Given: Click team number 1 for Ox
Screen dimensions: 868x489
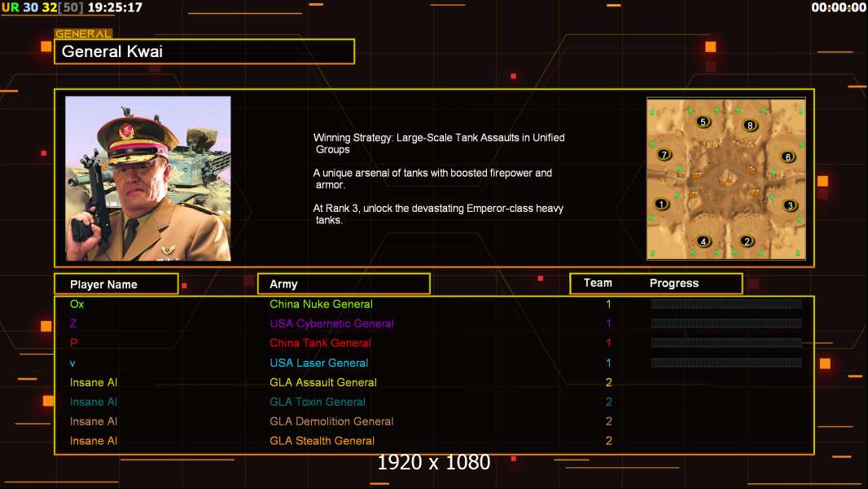Looking at the screenshot, I should click(608, 304).
